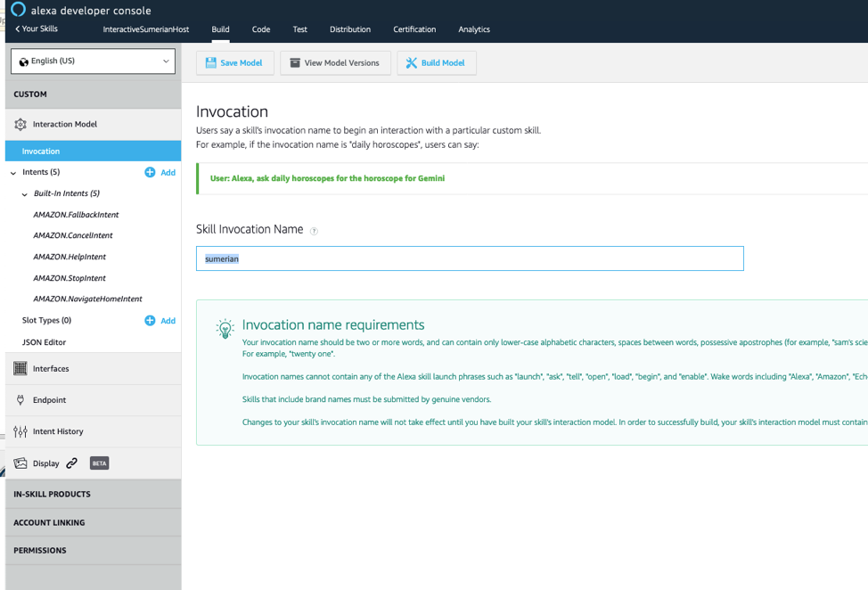Image resolution: width=868 pixels, height=590 pixels.
Task: Open the English (US) language dropdown
Action: 93,61
